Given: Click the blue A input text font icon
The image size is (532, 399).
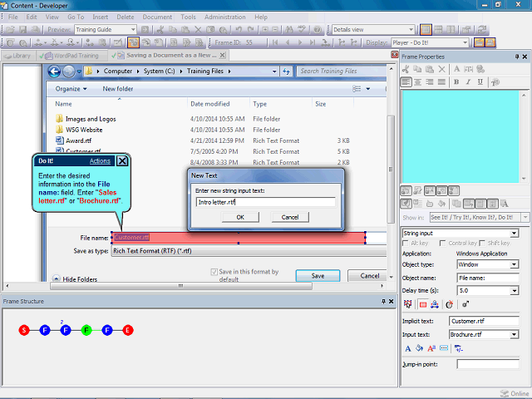Looking at the screenshot, I should 408,348.
